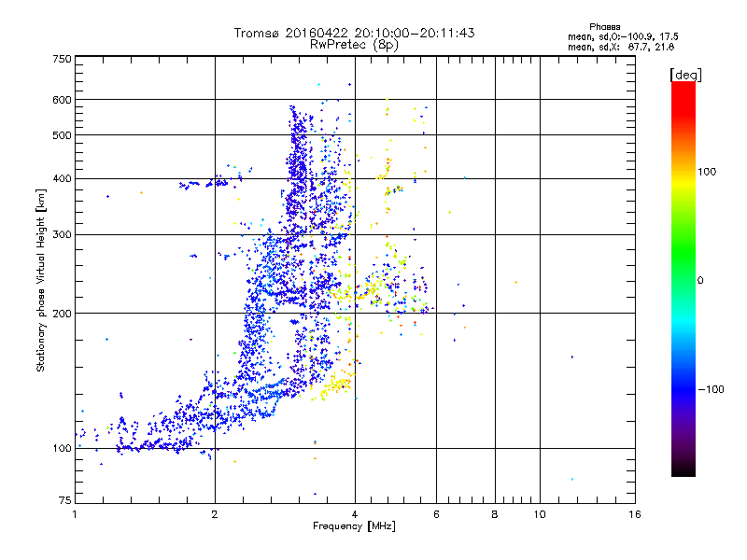
Task: Click the colorbar '100' degree label
Action: [x=707, y=172]
